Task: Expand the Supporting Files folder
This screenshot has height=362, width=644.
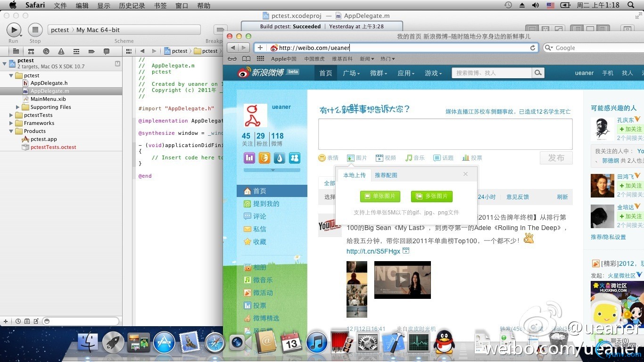Action: (18, 107)
